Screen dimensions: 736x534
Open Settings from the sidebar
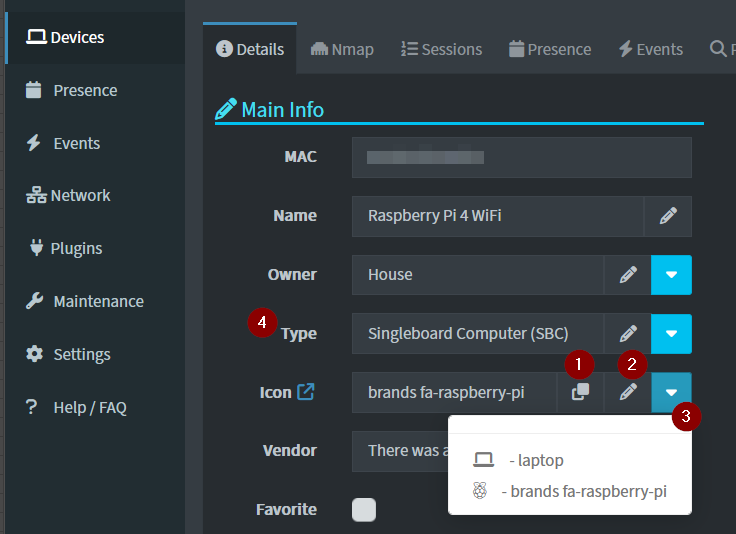(x=81, y=355)
